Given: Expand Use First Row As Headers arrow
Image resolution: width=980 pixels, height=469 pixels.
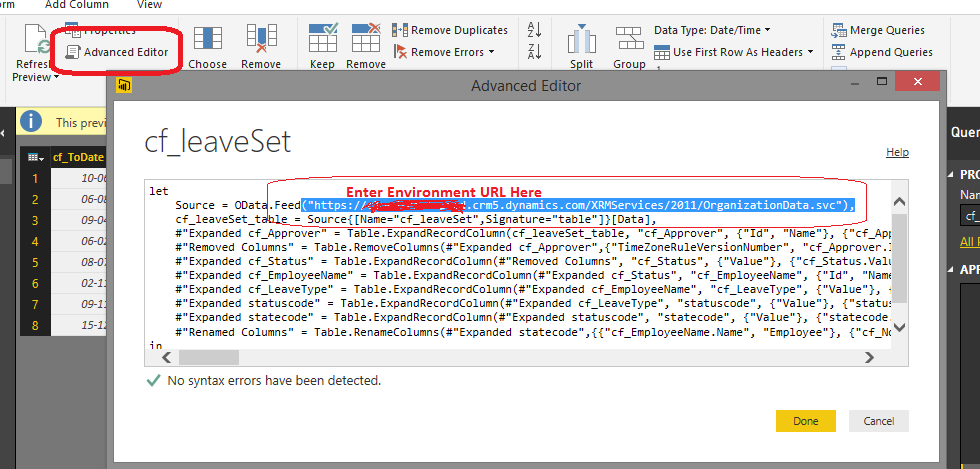Looking at the screenshot, I should [811, 52].
